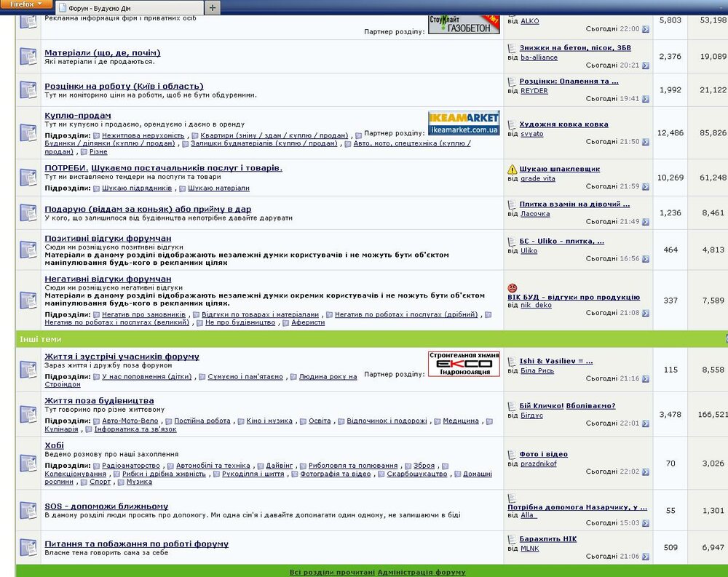Open SOS - допоможи ближньому forum
This screenshot has width=728, height=577.
[106, 506]
